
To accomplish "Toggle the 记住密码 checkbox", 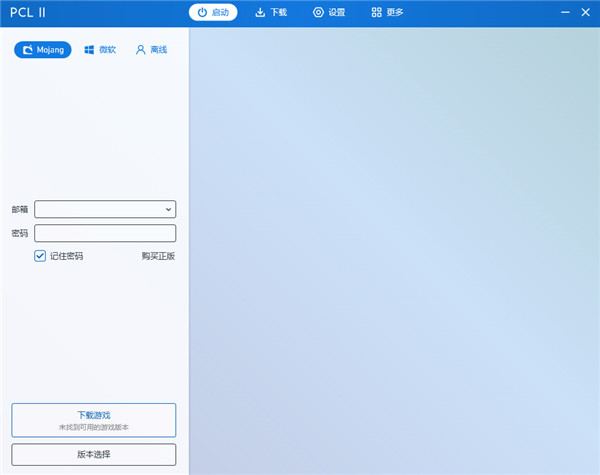I will point(40,256).
